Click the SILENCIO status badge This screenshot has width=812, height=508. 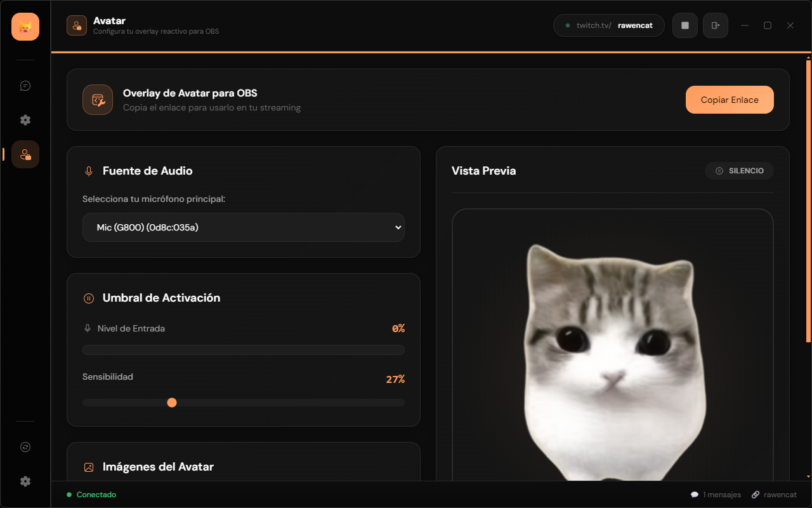coord(739,171)
